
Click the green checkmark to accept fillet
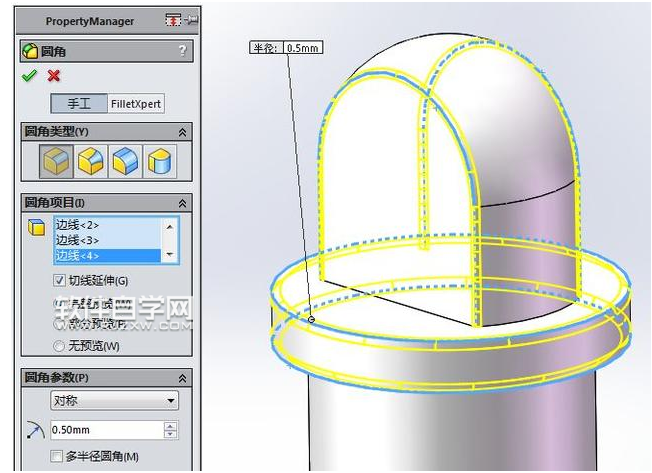[x=30, y=76]
